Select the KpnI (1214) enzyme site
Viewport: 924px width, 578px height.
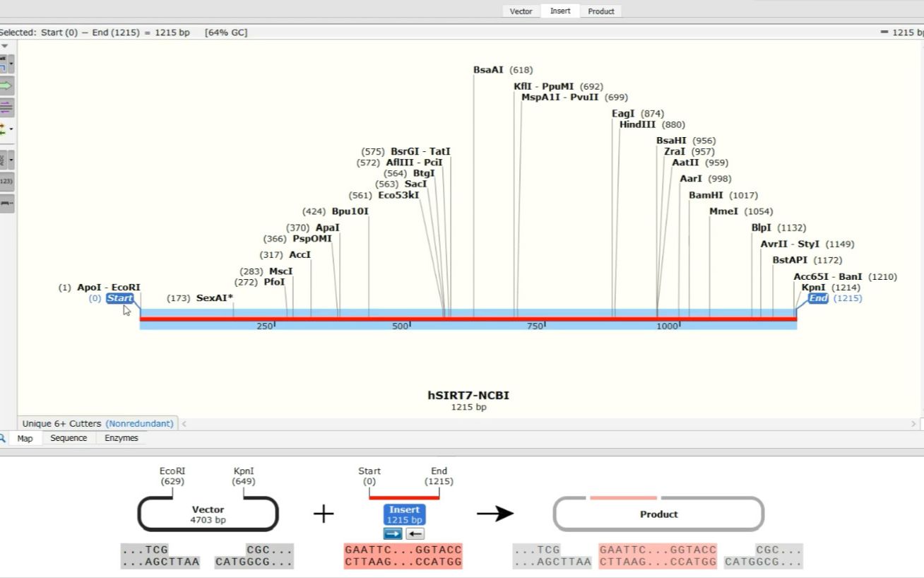(831, 288)
